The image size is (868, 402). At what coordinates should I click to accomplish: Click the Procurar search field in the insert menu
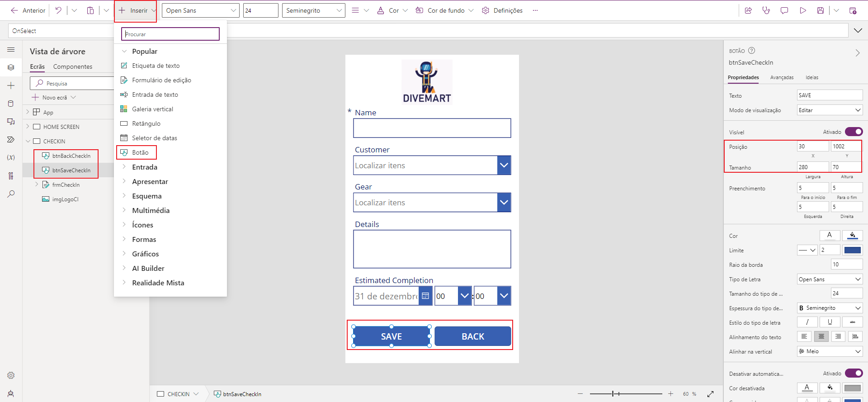(x=170, y=34)
